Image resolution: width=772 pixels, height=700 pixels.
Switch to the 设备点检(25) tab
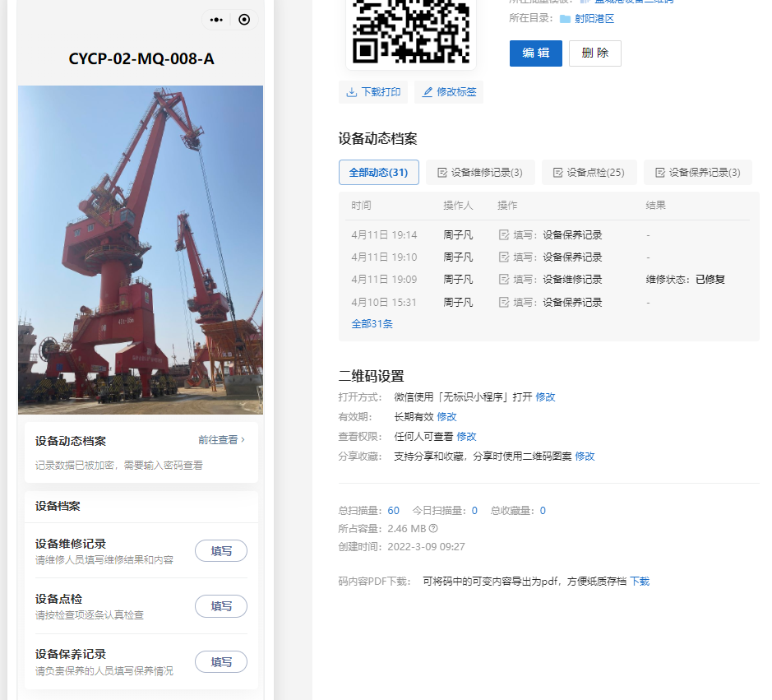[x=589, y=173]
